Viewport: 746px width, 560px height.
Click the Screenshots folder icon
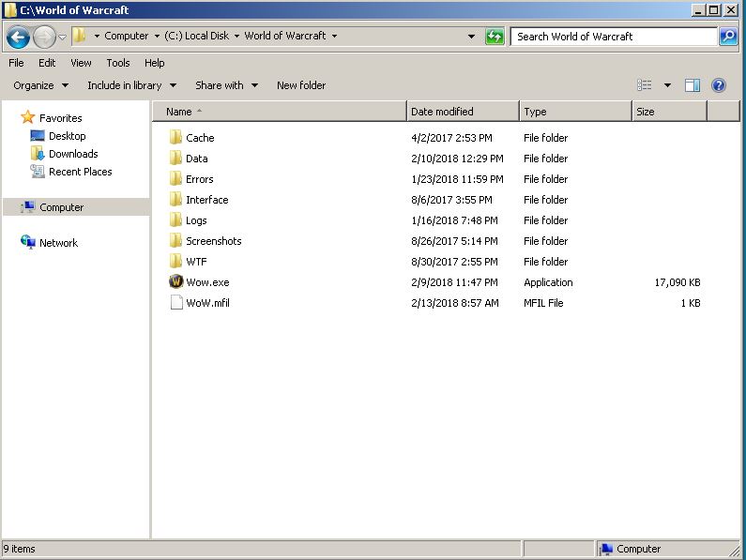(x=175, y=241)
